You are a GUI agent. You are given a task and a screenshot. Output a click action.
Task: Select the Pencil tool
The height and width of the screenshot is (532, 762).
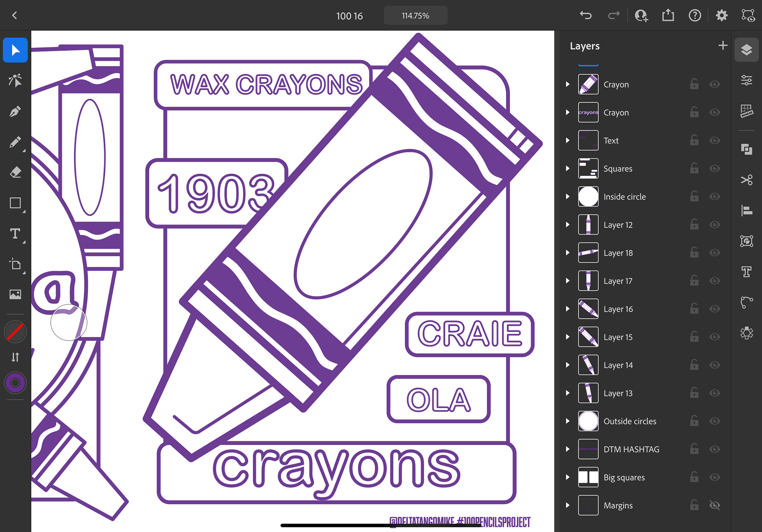click(15, 142)
